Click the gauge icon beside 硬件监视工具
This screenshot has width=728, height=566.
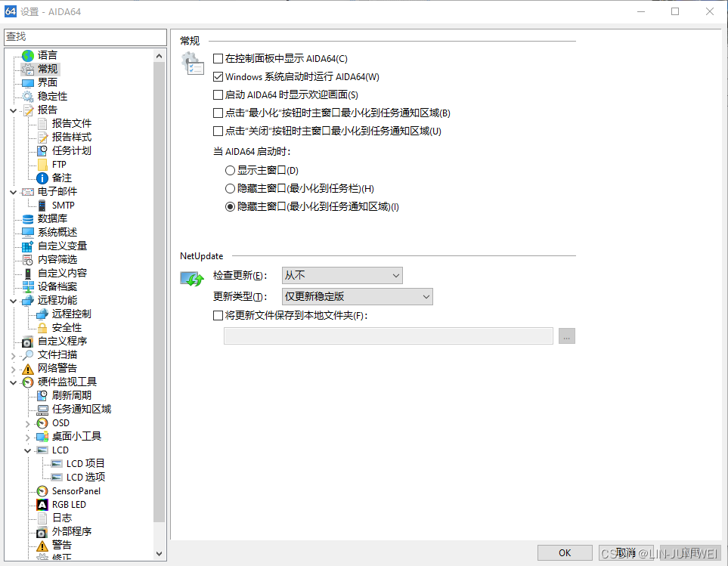click(28, 382)
